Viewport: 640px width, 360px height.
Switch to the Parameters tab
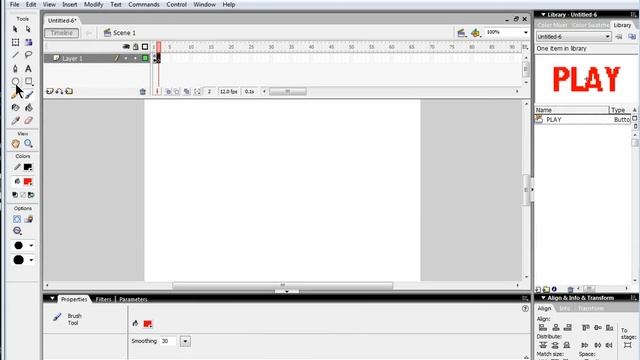pyautogui.click(x=133, y=299)
